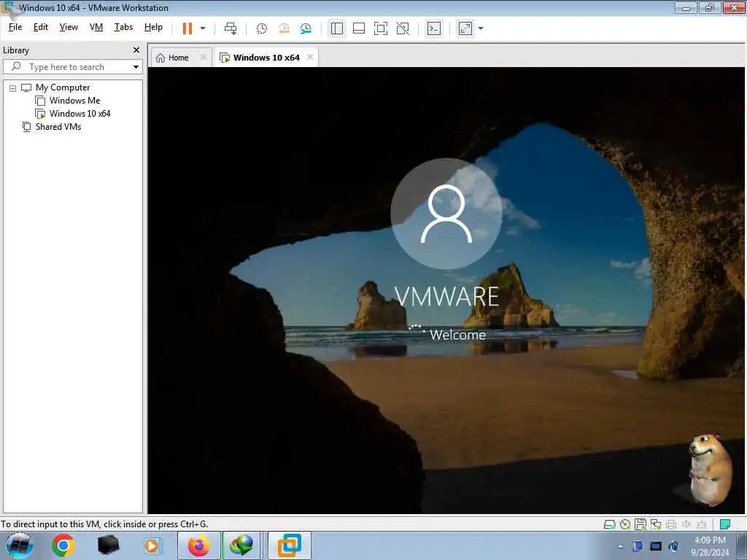Click the CD/DVD drive status icon
747x560 pixels.
[x=625, y=524]
